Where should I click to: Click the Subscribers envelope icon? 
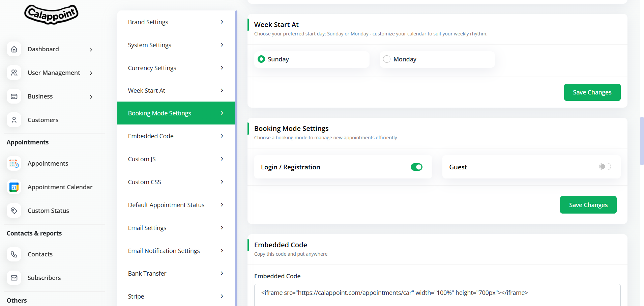(x=14, y=278)
